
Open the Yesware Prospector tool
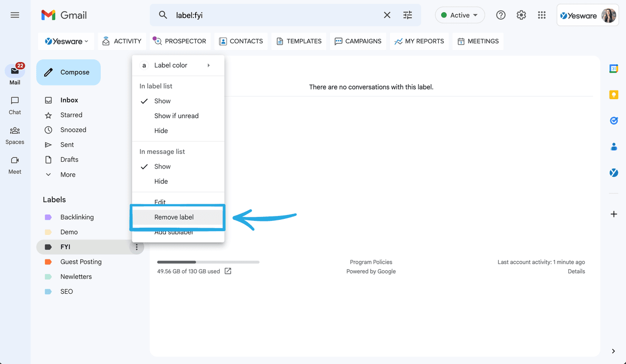(x=179, y=41)
